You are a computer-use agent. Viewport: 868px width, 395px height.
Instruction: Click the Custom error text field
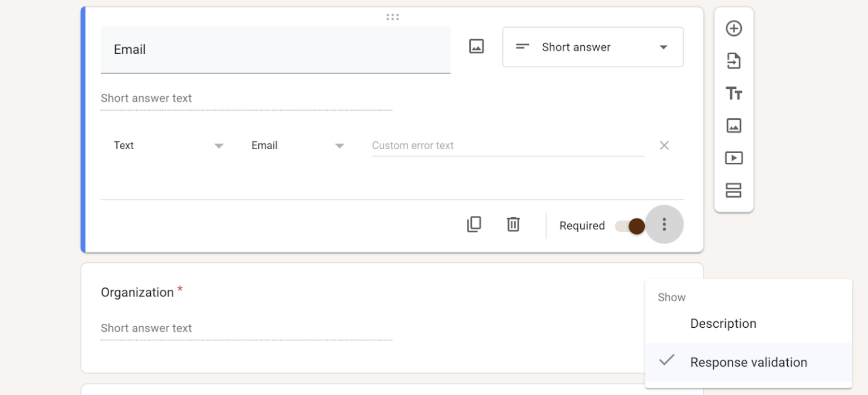(x=507, y=145)
